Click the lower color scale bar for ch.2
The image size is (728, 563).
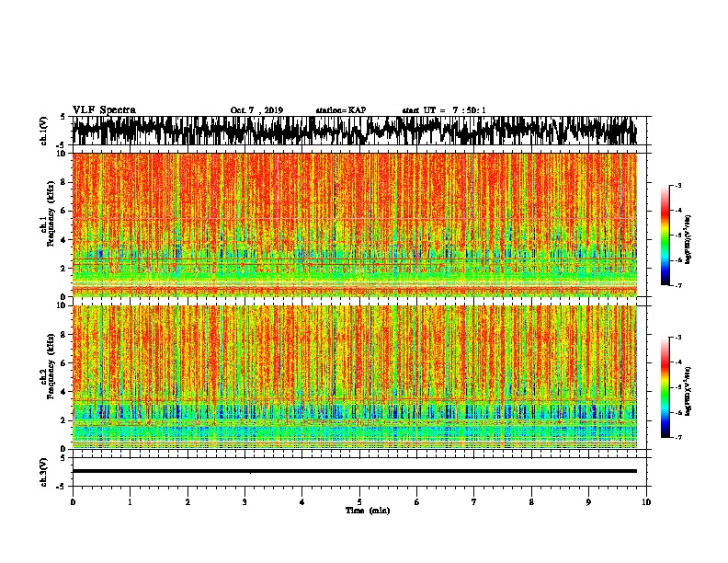tap(665, 387)
